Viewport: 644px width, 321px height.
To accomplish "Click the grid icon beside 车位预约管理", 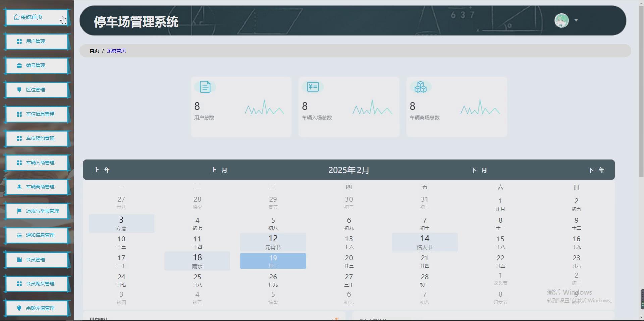I will tap(19, 138).
